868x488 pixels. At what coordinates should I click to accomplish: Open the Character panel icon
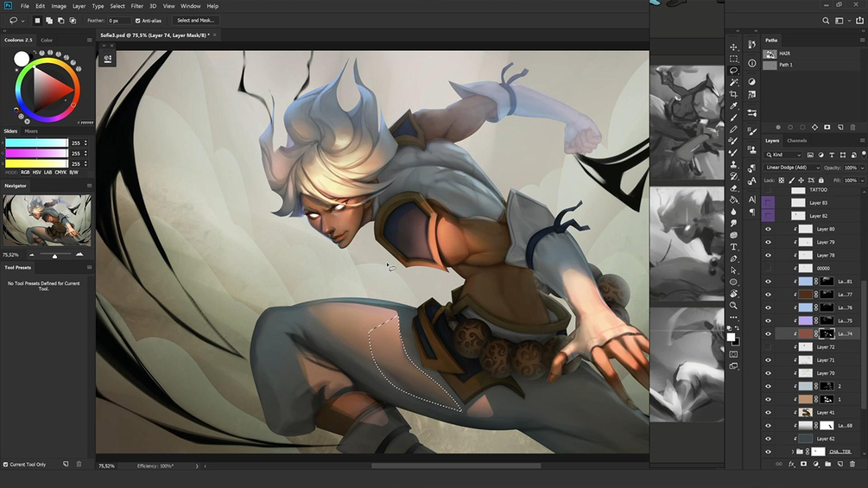[751, 200]
